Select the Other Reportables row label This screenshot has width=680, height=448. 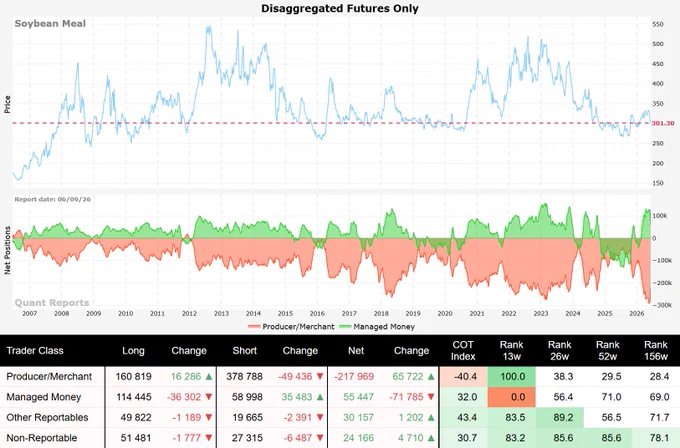click(47, 417)
